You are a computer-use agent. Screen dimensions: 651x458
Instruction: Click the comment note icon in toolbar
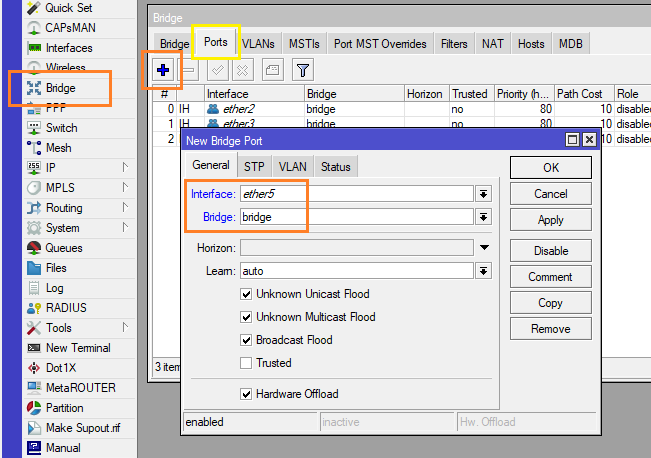[272, 70]
